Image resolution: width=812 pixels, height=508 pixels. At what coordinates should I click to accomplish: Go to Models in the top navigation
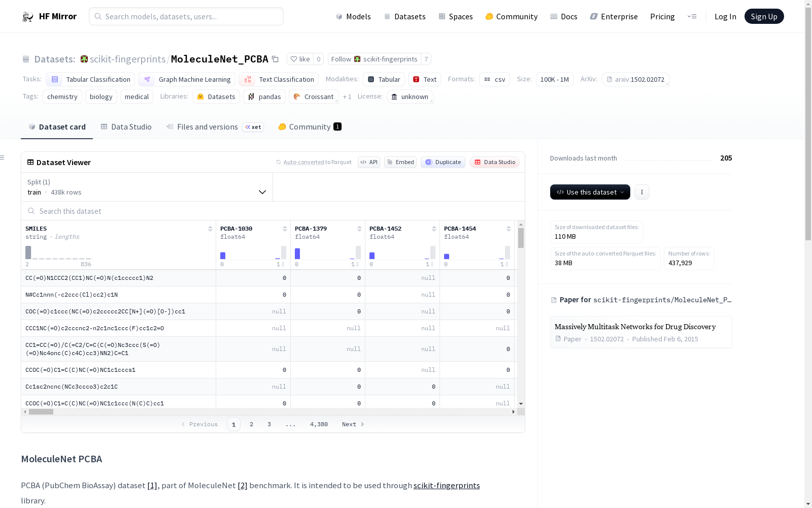(353, 17)
